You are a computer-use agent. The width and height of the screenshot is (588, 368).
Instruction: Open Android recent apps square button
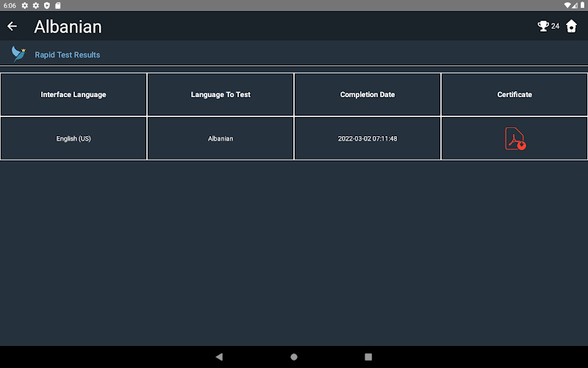coord(368,357)
